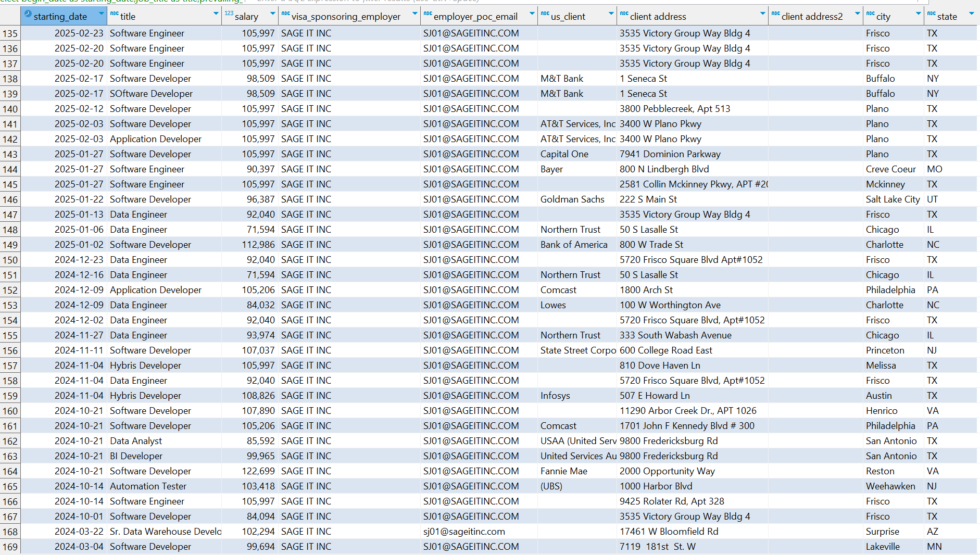The image size is (980, 555).
Task: Open the visa_sponsoring_employer column dropdown arrow
Action: [415, 14]
